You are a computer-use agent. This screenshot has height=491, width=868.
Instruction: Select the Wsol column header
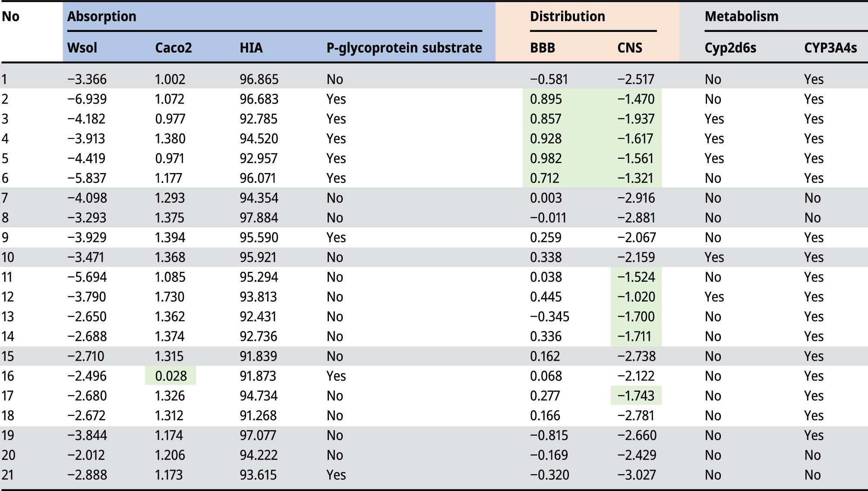coord(82,47)
